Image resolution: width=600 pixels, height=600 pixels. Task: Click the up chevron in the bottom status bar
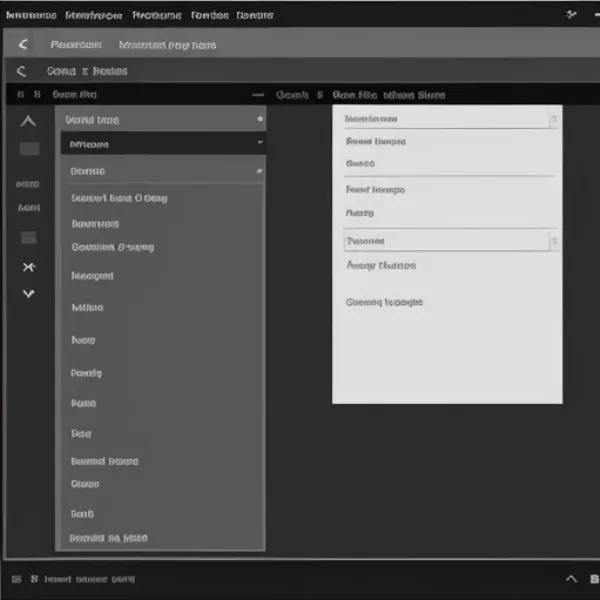tap(571, 578)
